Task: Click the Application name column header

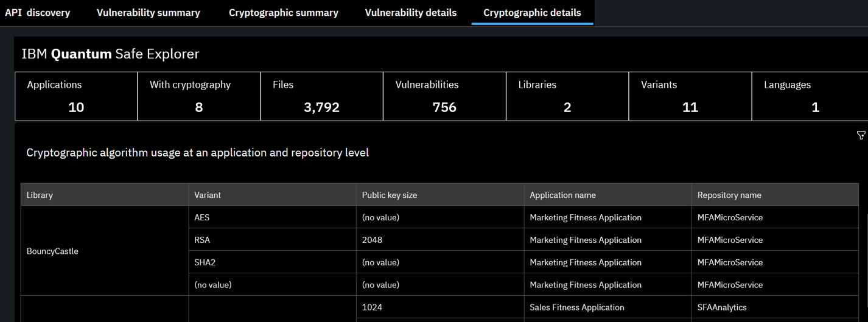Action: pos(562,195)
